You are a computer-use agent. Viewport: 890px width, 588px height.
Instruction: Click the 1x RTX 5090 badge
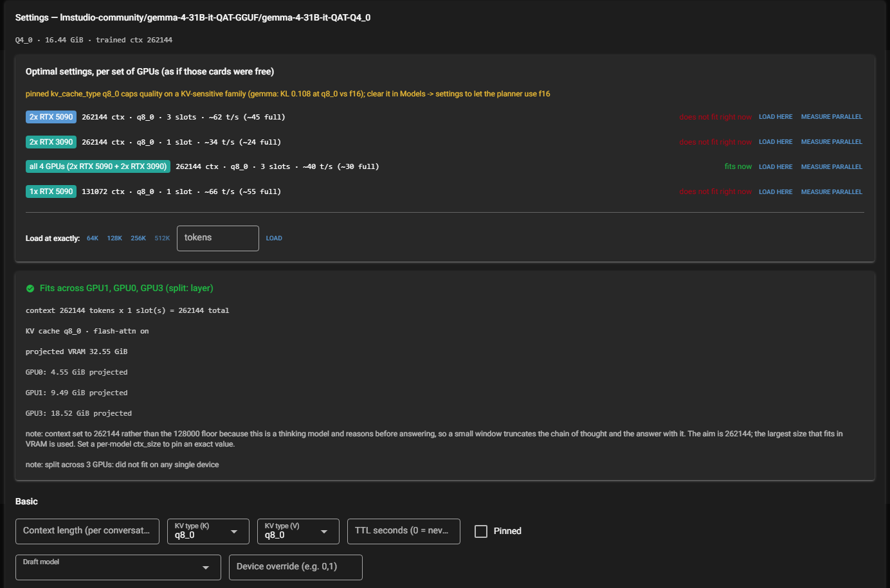51,192
